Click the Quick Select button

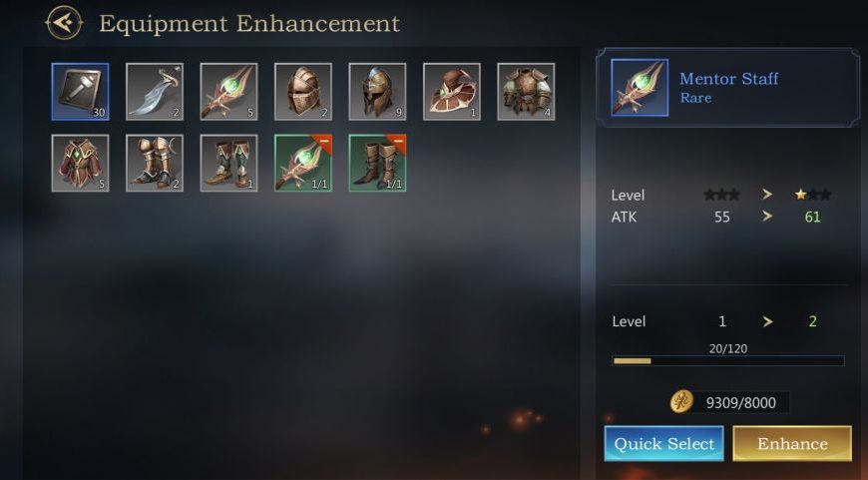(x=663, y=443)
